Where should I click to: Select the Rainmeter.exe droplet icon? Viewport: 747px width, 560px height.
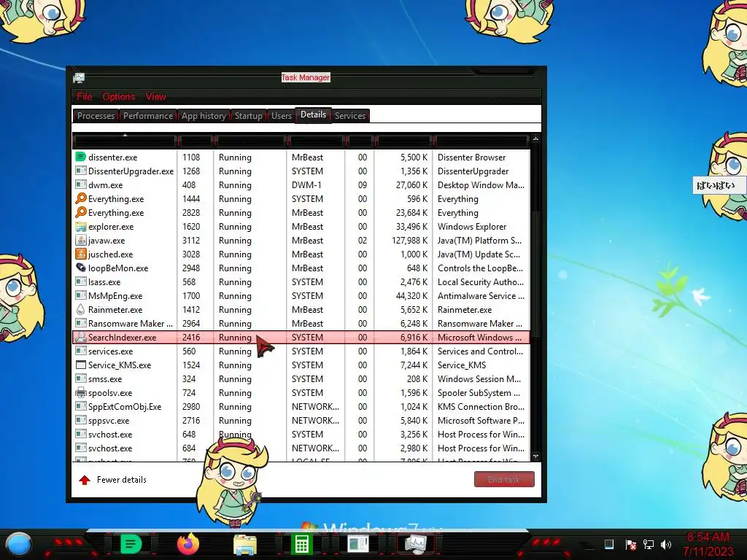(x=81, y=309)
